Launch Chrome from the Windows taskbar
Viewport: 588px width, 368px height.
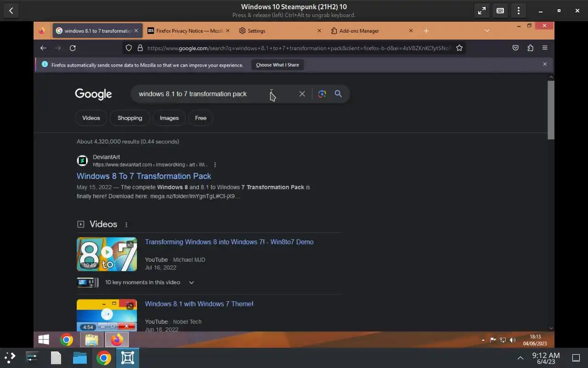pos(67,340)
